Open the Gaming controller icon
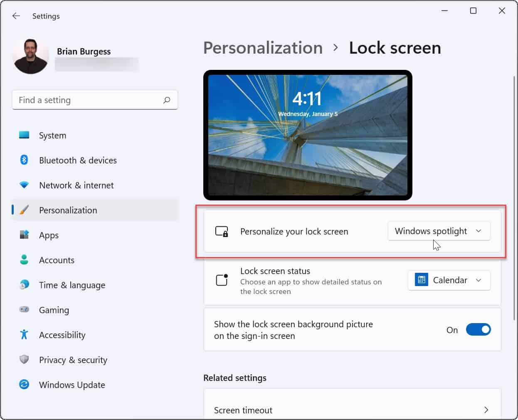 click(x=24, y=310)
